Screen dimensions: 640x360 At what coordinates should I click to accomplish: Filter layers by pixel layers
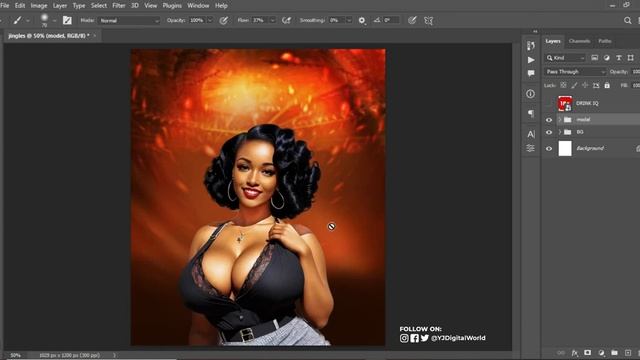tap(595, 58)
